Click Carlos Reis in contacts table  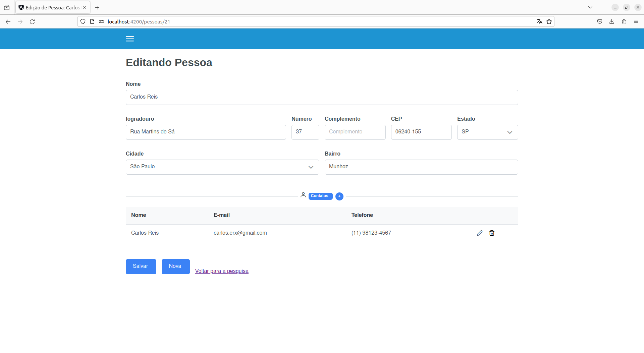pyautogui.click(x=145, y=233)
